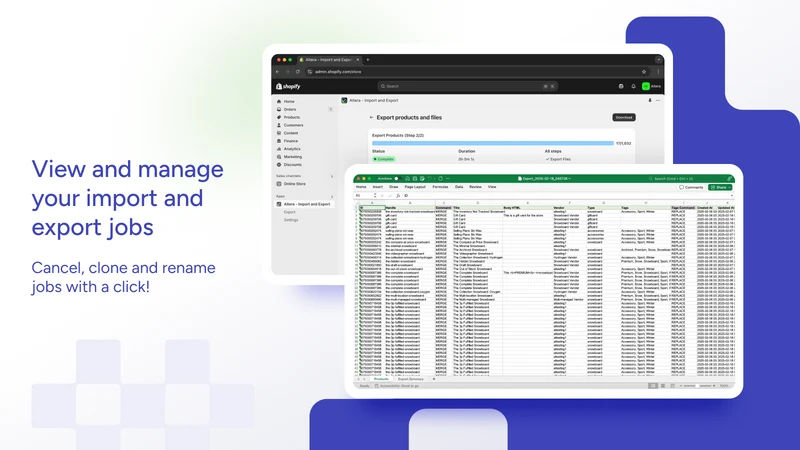
Task: Open Orders in the Shopify sidebar
Action: [290, 109]
